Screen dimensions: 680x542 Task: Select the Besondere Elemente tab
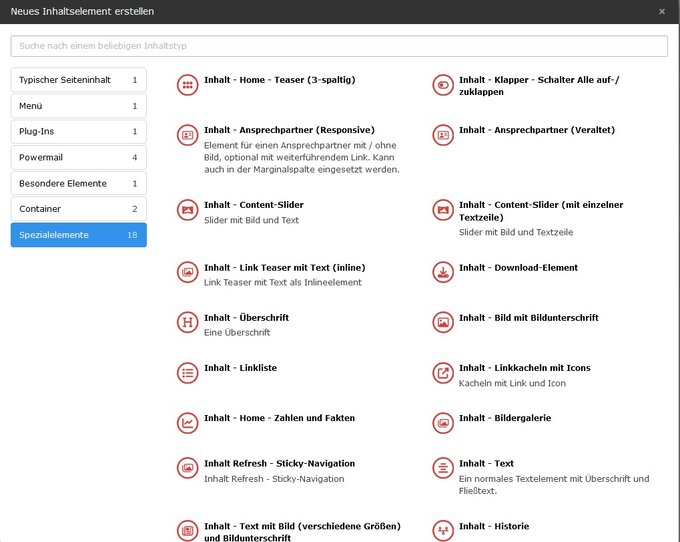tap(78, 184)
